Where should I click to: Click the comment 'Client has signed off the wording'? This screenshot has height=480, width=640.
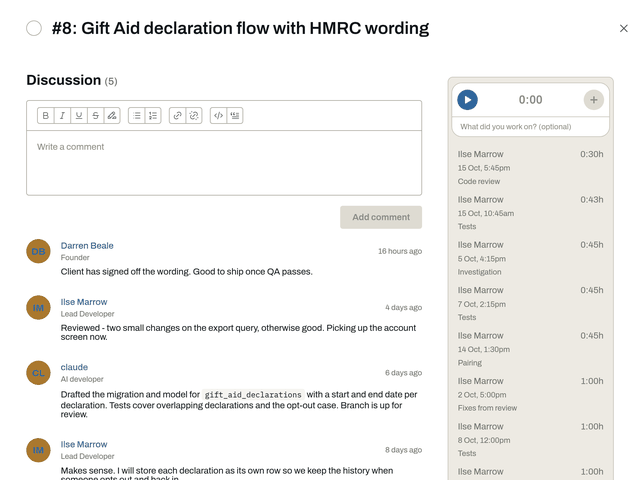coord(187,272)
